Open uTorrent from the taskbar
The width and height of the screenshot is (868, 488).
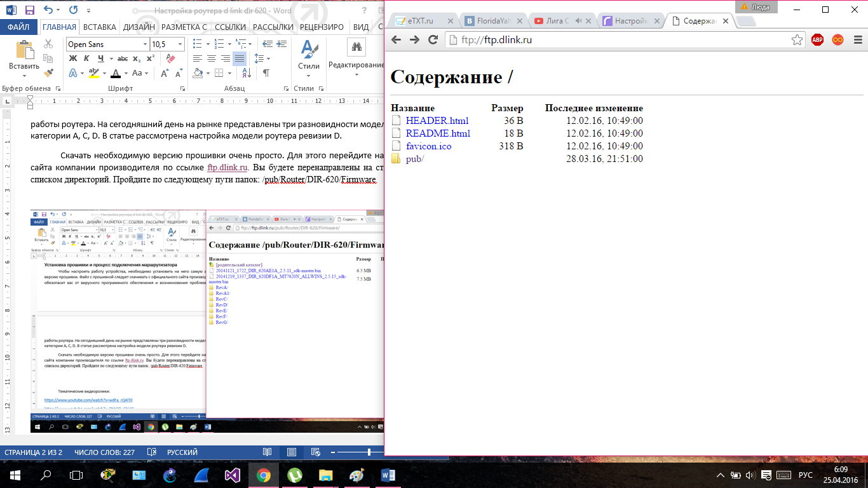pos(294,475)
